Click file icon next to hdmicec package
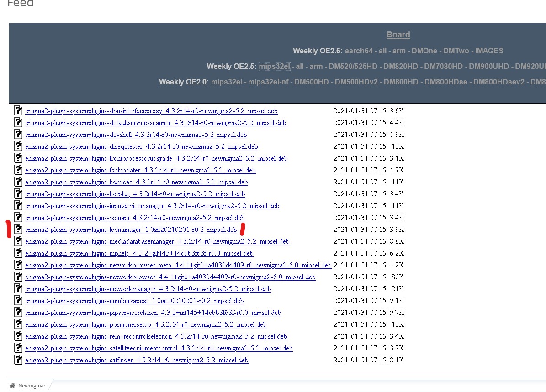546x392 pixels. coord(18,182)
